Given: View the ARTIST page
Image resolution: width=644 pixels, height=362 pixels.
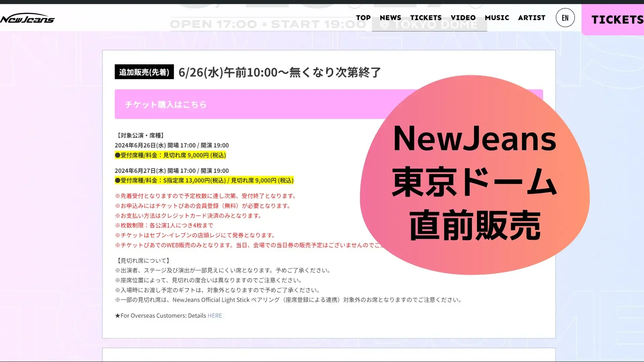Looking at the screenshot, I should tap(532, 18).
